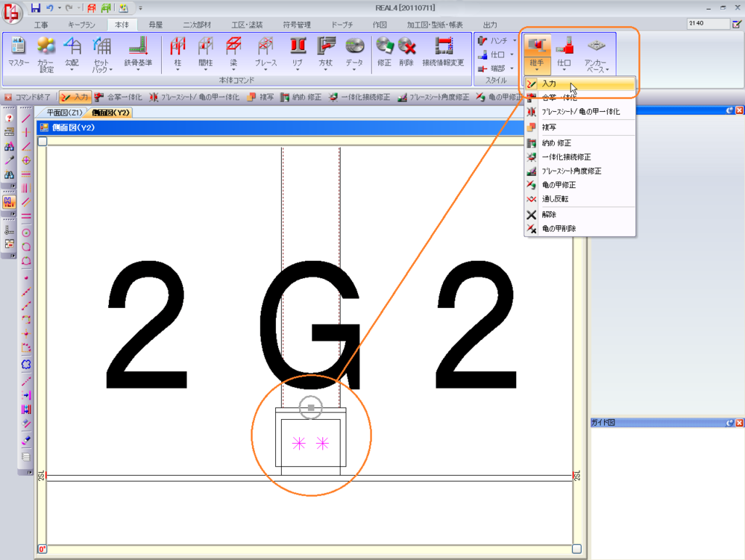745x560 pixels.
Task: Expand dropdown arrow under データ button
Action: pyautogui.click(x=354, y=70)
